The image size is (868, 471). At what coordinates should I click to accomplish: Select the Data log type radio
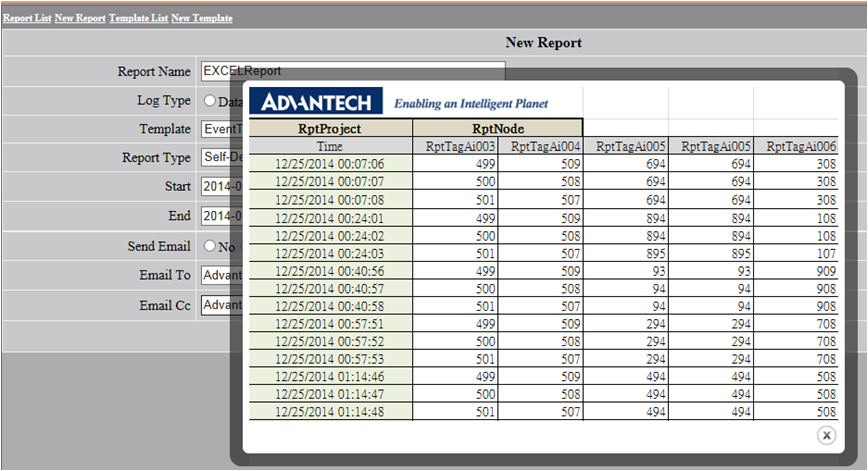(209, 101)
